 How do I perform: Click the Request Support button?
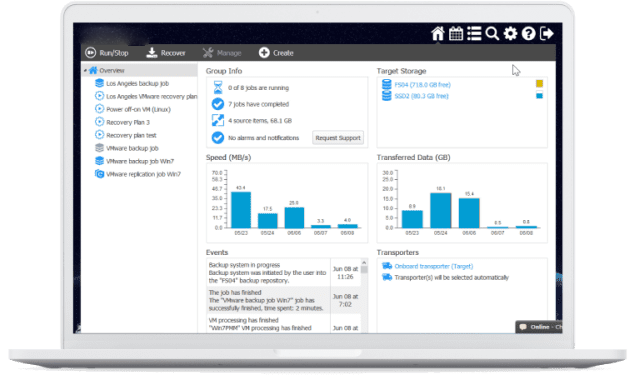[338, 138]
